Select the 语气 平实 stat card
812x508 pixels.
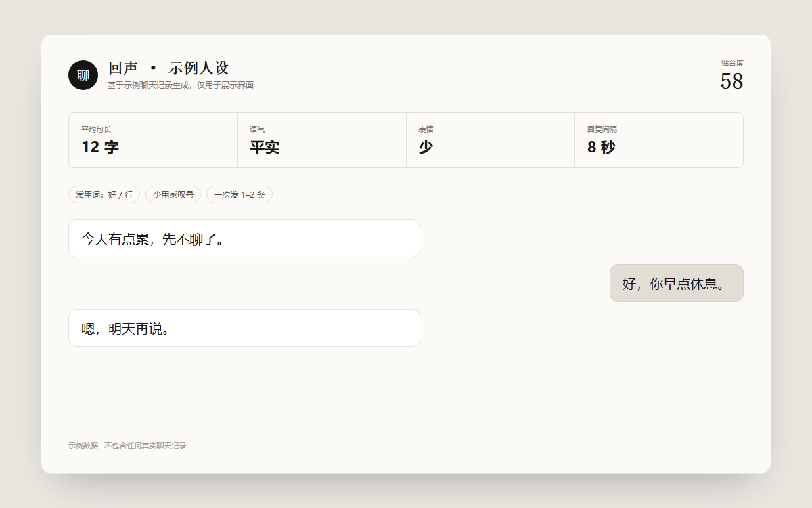[321, 140]
